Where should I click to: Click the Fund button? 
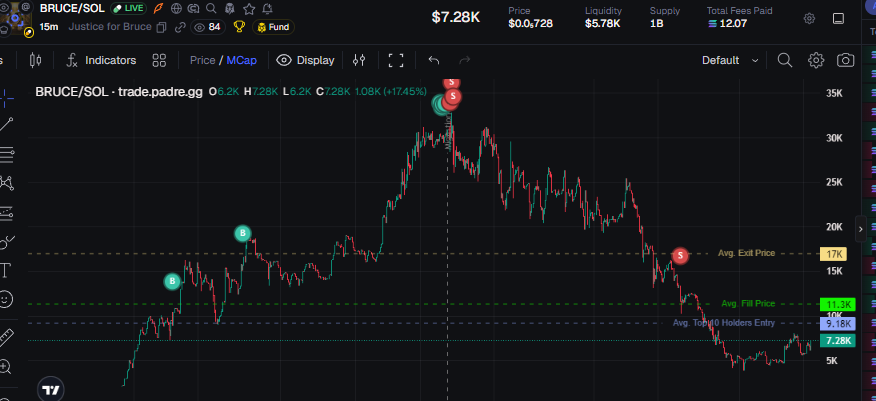[x=274, y=27]
